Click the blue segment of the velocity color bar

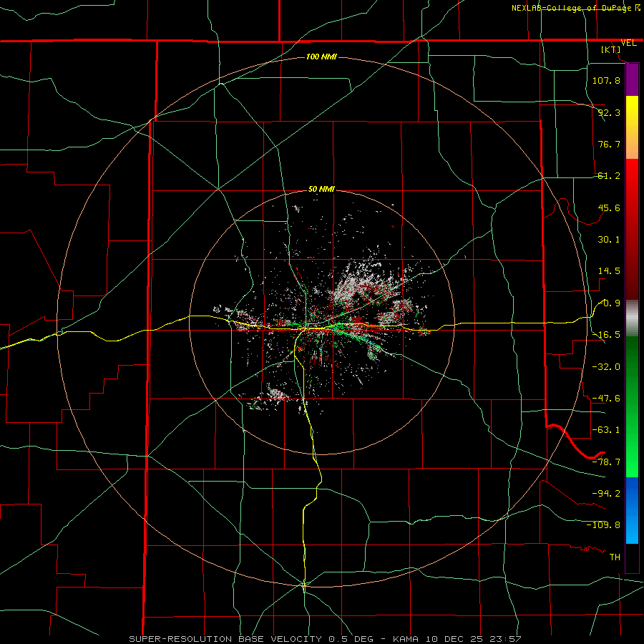pyautogui.click(x=632, y=510)
